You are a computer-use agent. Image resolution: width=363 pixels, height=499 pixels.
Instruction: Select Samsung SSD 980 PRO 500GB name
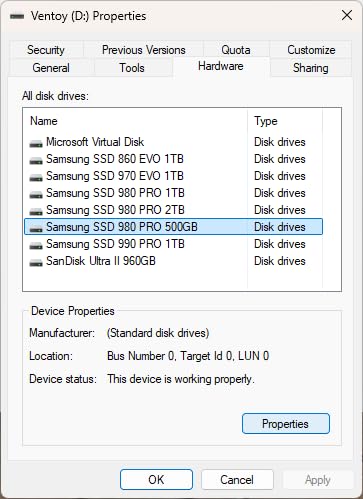122,227
